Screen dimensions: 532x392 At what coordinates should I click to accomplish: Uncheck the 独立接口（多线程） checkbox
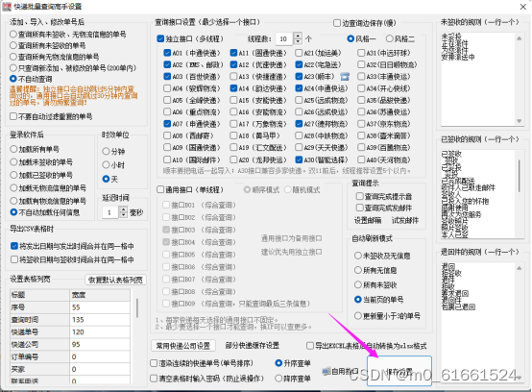160,38
